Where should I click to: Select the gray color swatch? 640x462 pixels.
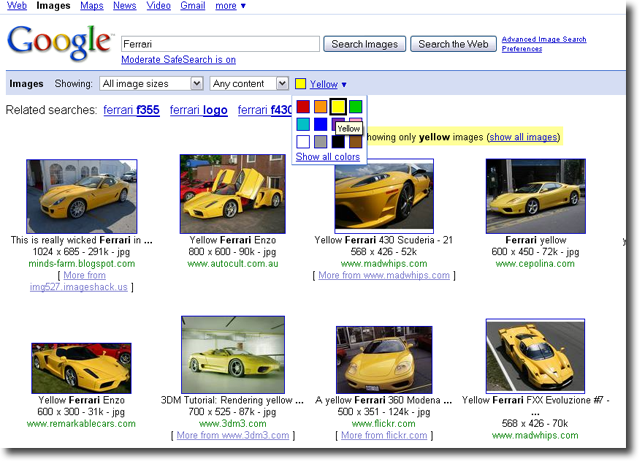tap(320, 142)
